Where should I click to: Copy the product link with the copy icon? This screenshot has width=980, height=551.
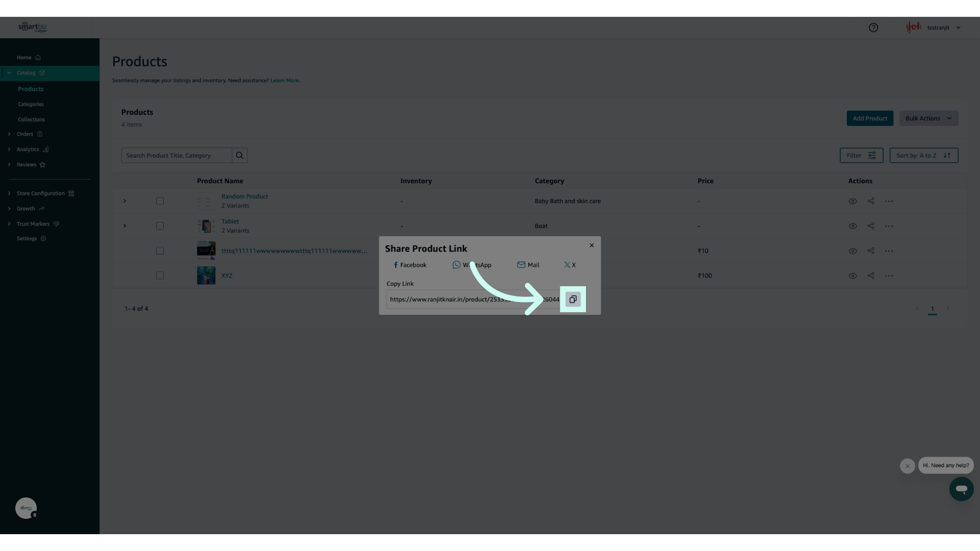573,299
